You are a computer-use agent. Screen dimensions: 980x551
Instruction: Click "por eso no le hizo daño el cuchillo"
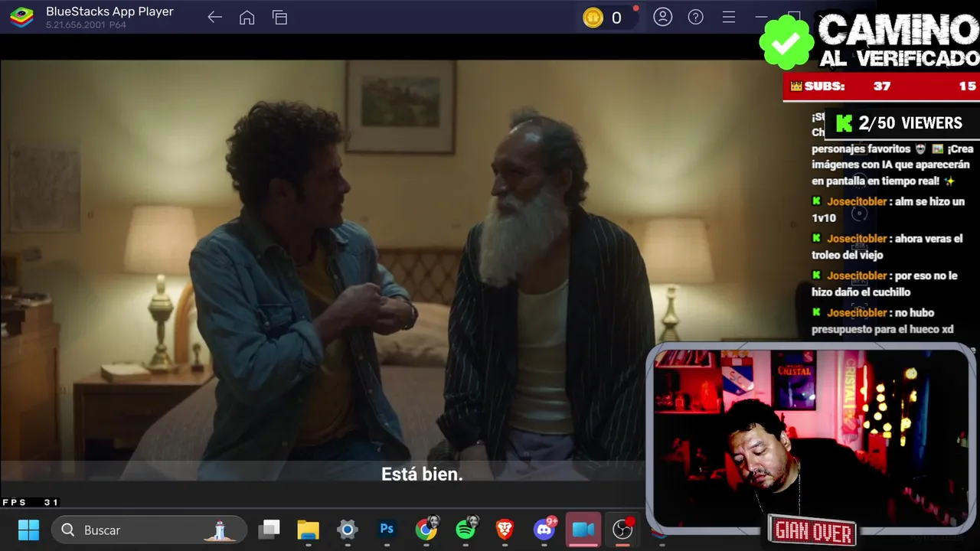[x=884, y=284]
